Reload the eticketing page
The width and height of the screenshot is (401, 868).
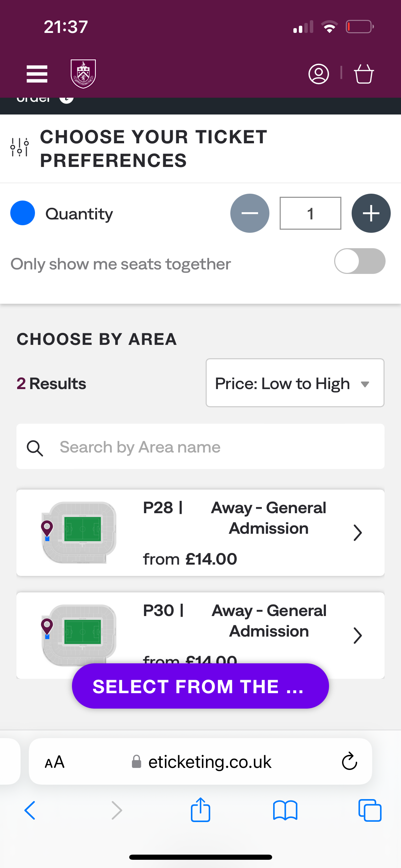(349, 762)
